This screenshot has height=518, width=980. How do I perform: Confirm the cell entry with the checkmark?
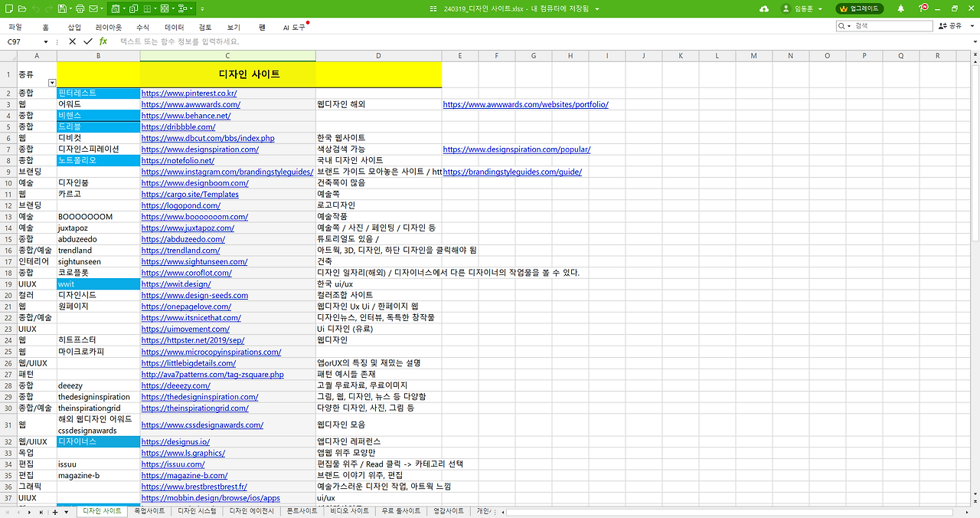pos(88,41)
